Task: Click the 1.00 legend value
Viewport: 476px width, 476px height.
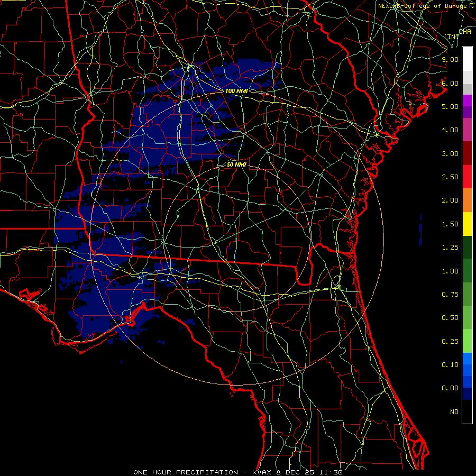Action: coord(450,271)
